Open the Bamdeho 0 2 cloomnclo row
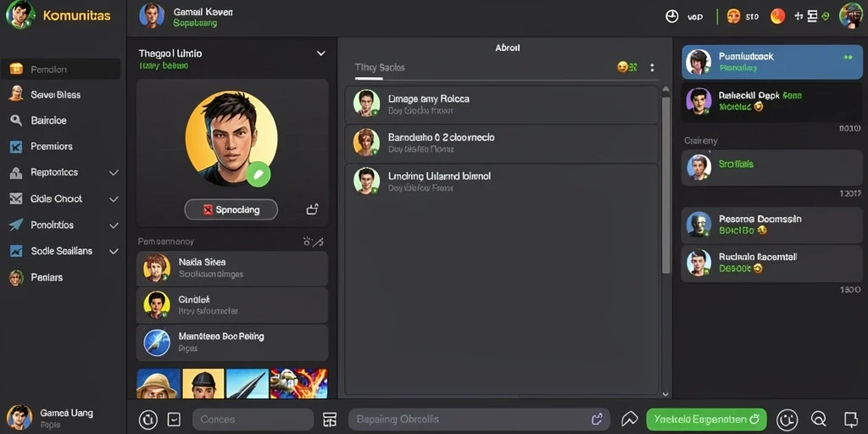The height and width of the screenshot is (434, 868). 502,142
